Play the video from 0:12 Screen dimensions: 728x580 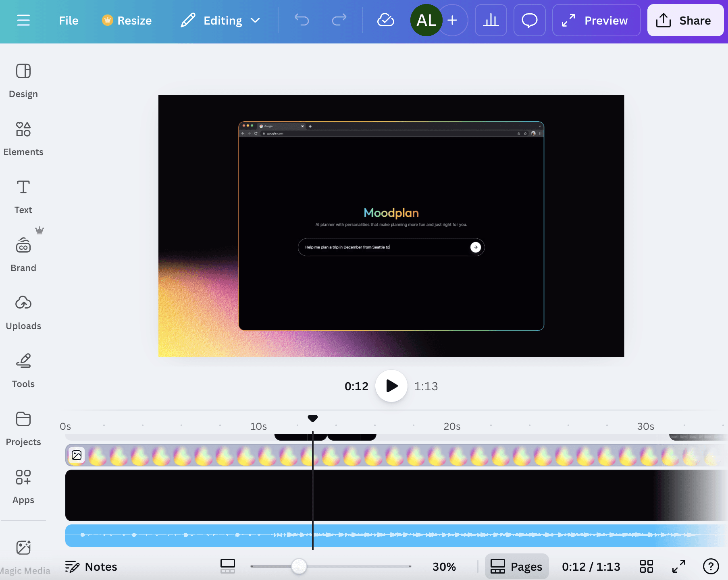(391, 386)
